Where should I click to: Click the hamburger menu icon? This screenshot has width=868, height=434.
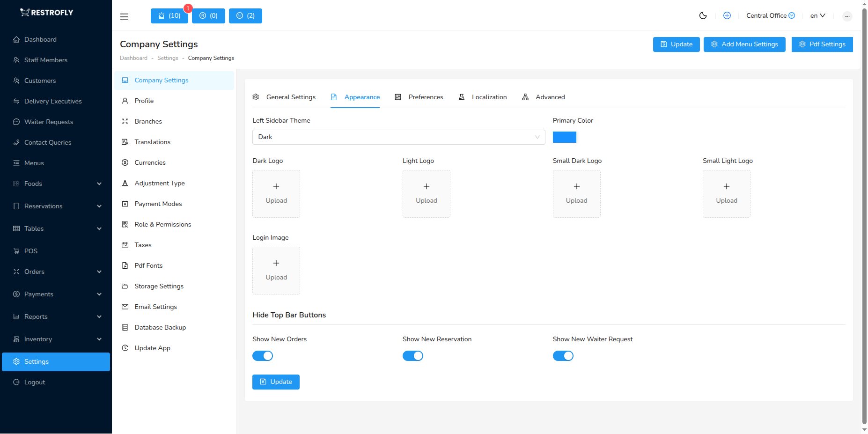click(124, 17)
